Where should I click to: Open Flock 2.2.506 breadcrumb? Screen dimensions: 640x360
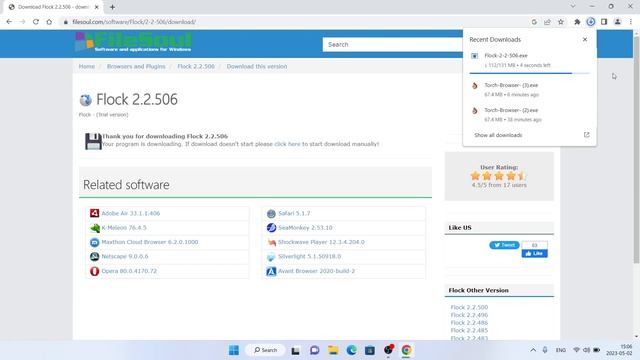(196, 66)
